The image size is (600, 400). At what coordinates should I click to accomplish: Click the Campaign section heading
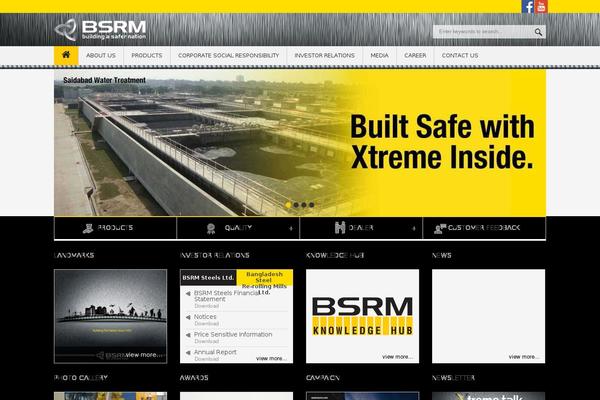(x=323, y=378)
